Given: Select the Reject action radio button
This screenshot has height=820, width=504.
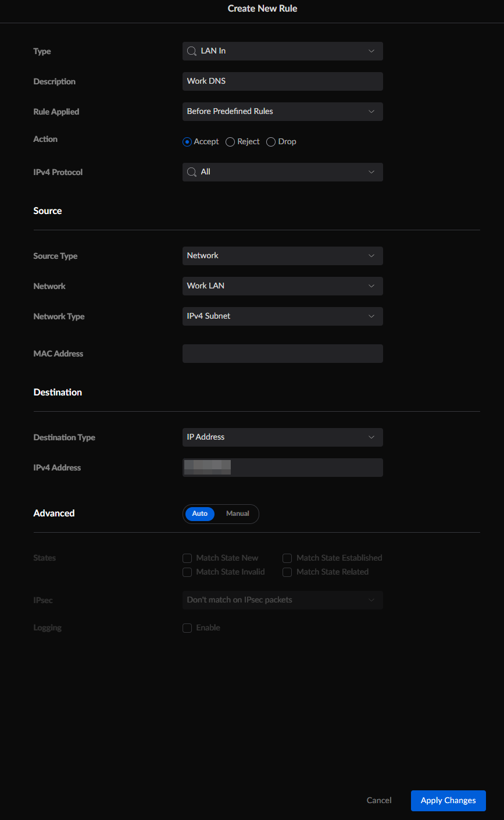Looking at the screenshot, I should 230,142.
